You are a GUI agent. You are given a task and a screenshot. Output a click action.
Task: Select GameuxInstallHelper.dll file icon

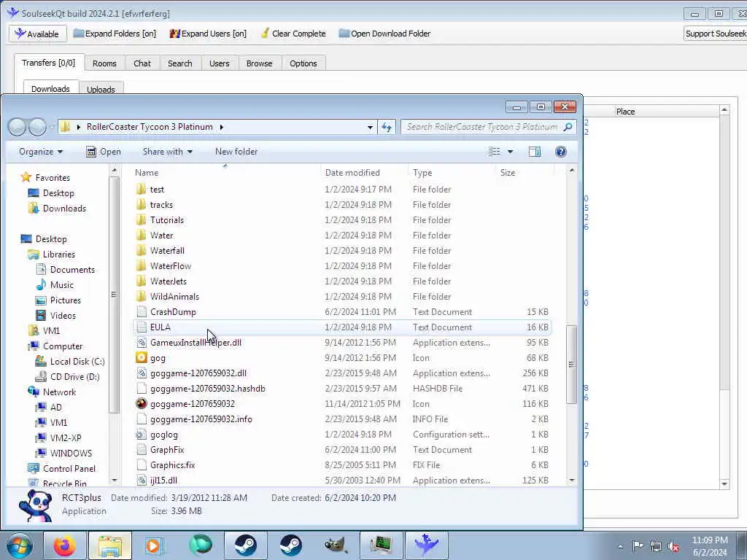(x=141, y=343)
